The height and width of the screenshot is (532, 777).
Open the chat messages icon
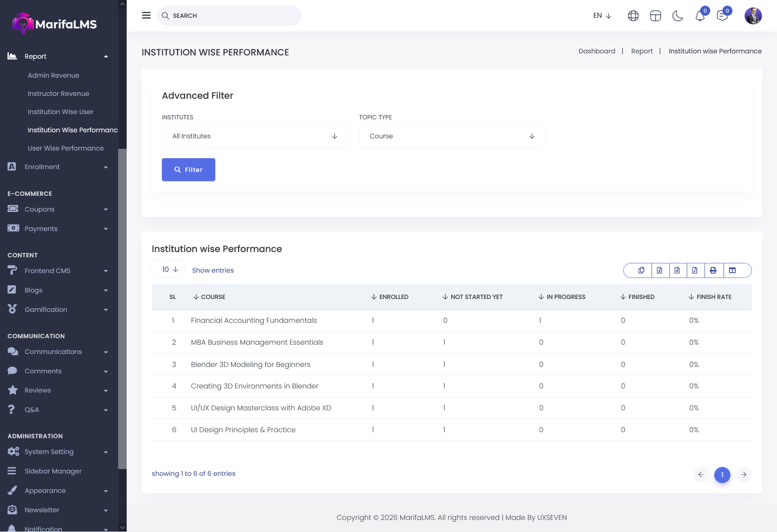pos(722,16)
